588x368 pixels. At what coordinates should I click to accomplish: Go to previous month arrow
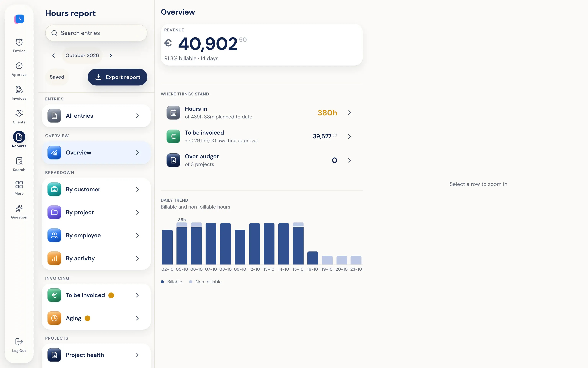pyautogui.click(x=54, y=56)
